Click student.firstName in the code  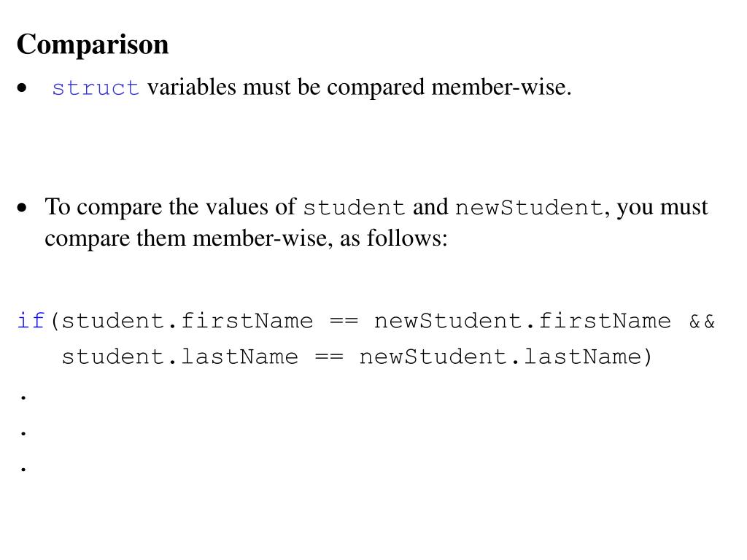click(x=187, y=321)
